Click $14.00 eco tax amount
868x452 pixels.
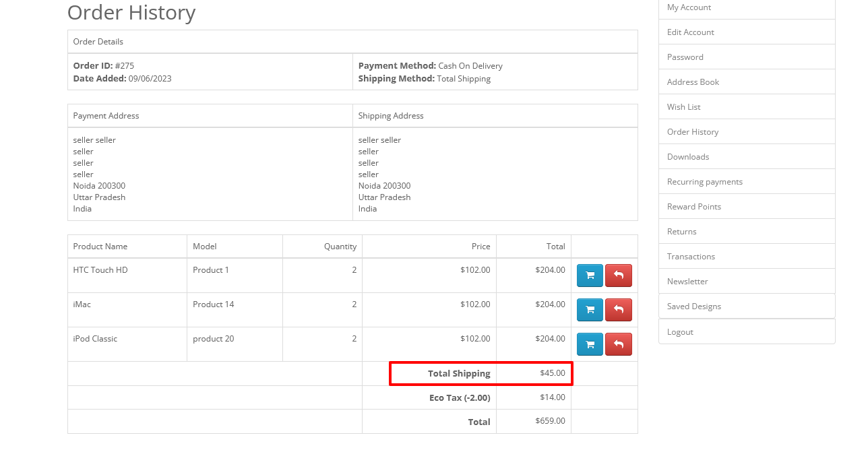point(553,397)
